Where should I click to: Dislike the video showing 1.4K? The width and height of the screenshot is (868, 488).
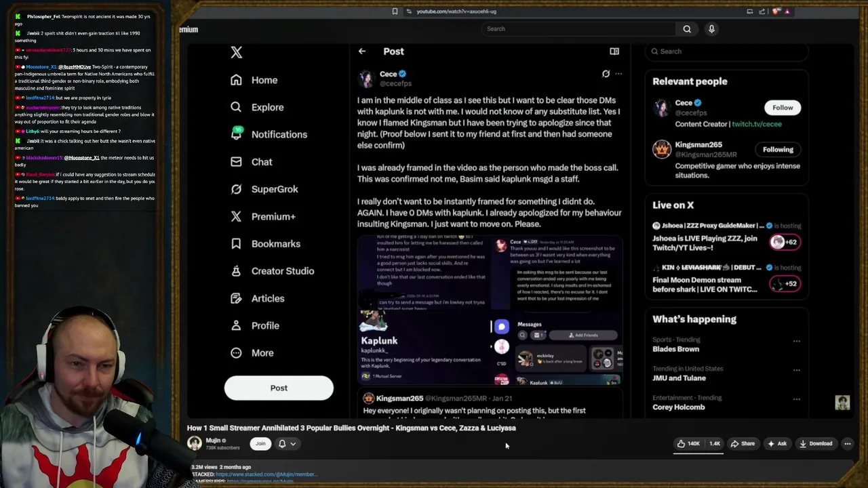click(714, 444)
